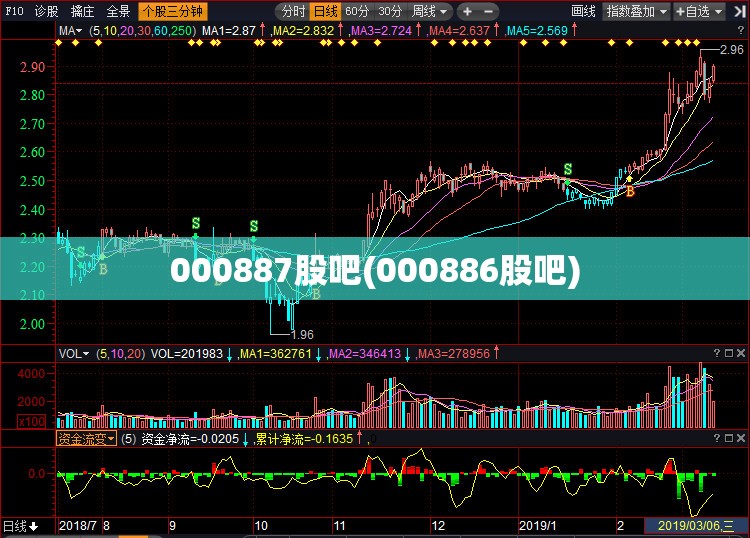Viewport: 750px width, 538px height.
Task: Click the volume MA3=278956 value
Action: (x=454, y=354)
